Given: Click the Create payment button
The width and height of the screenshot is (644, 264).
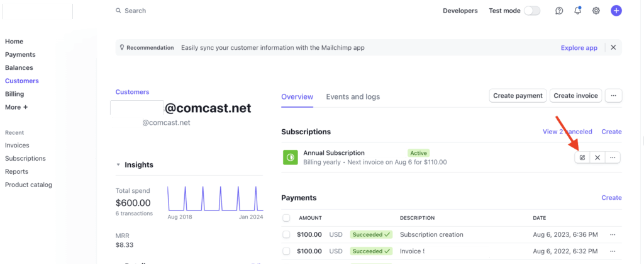Looking at the screenshot, I should tap(518, 96).
